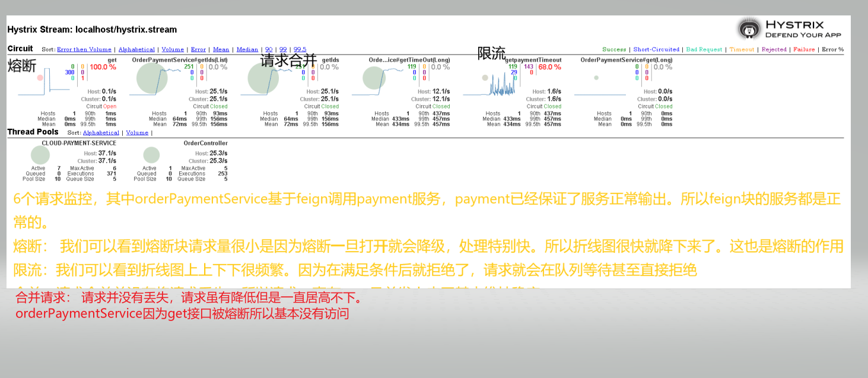Viewport: 868px width, 378px height.
Task: Click the OrderController thread pool title
Action: click(x=206, y=143)
